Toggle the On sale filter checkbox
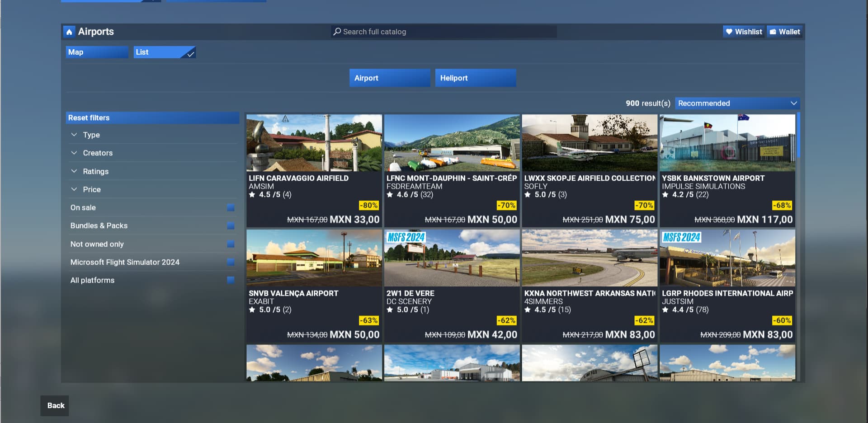868x423 pixels. click(x=231, y=208)
